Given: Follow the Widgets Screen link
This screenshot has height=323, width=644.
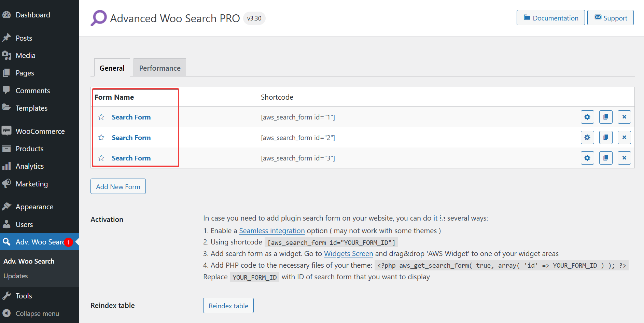Looking at the screenshot, I should [x=349, y=254].
